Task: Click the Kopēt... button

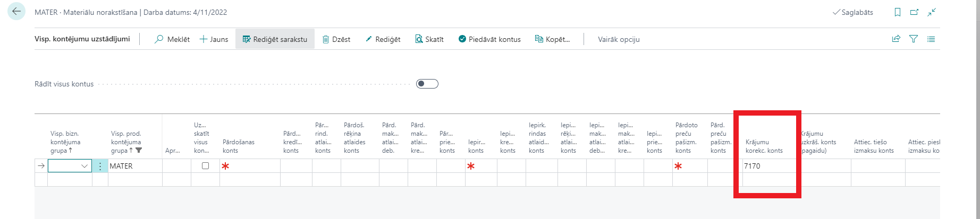Action: 552,39
